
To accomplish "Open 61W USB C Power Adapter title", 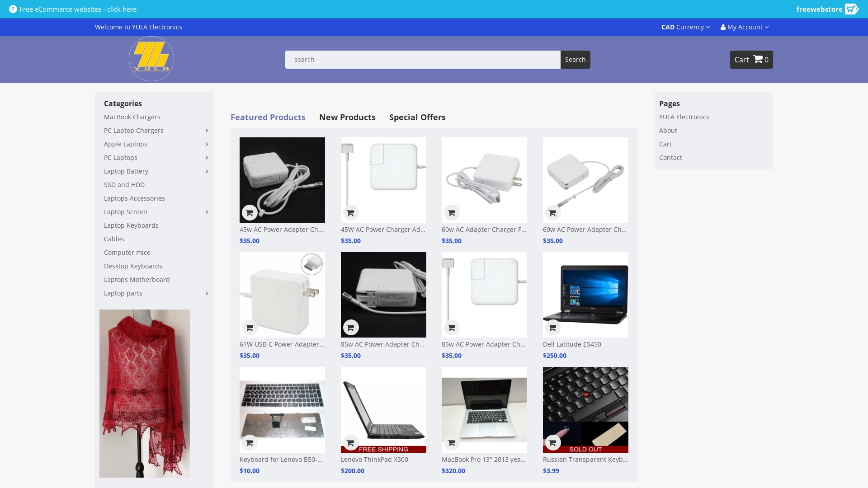I will 282,344.
